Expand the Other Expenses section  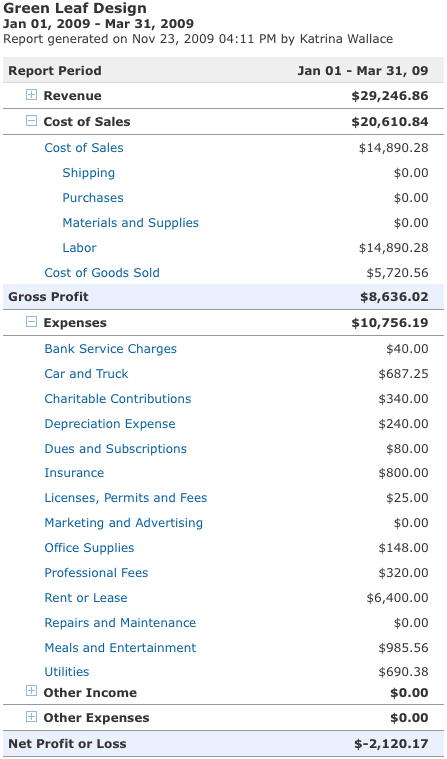31,716
